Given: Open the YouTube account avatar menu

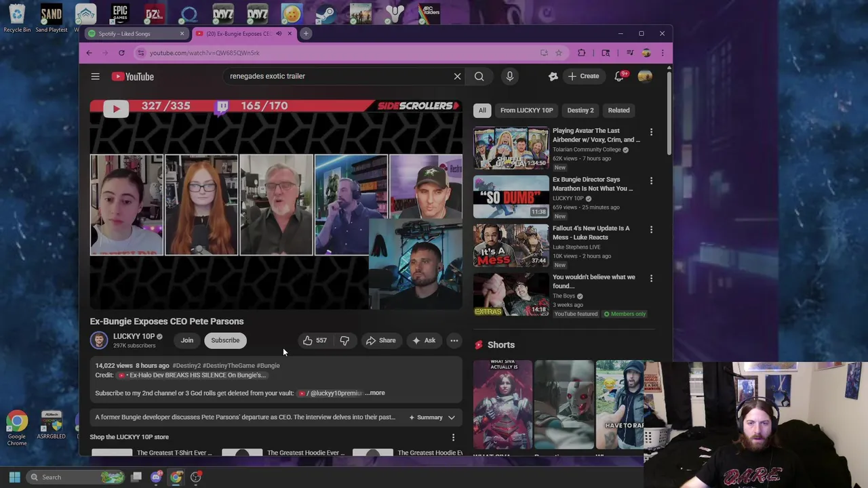Looking at the screenshot, I should click(x=645, y=77).
